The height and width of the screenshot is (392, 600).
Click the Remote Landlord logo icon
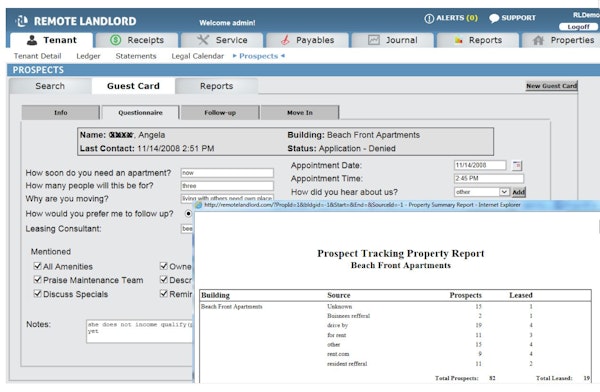21,21
